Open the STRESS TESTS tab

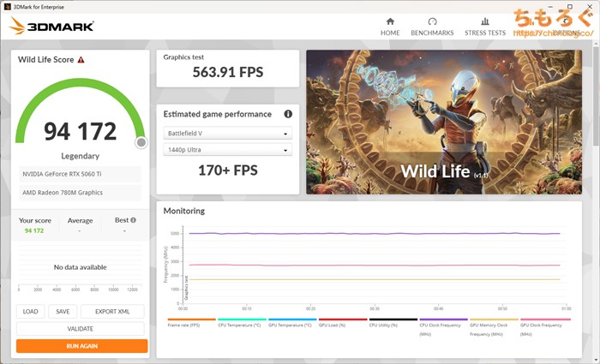click(x=485, y=27)
